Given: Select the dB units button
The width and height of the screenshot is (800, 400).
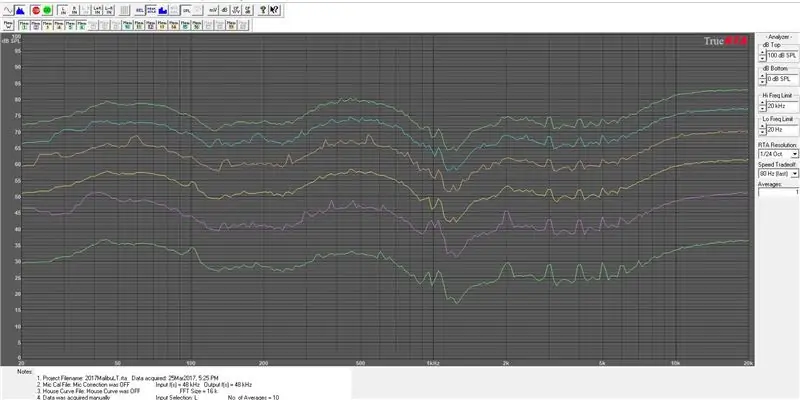Looking at the screenshot, I should [x=224, y=10].
